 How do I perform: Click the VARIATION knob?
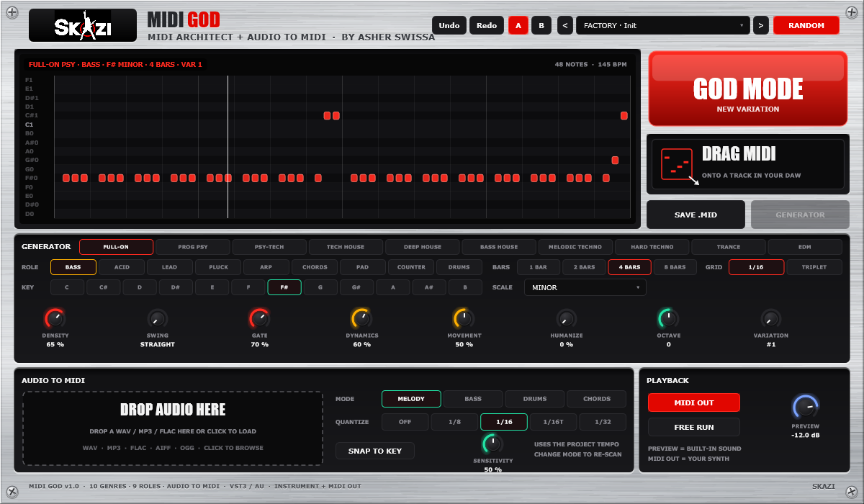pyautogui.click(x=771, y=318)
